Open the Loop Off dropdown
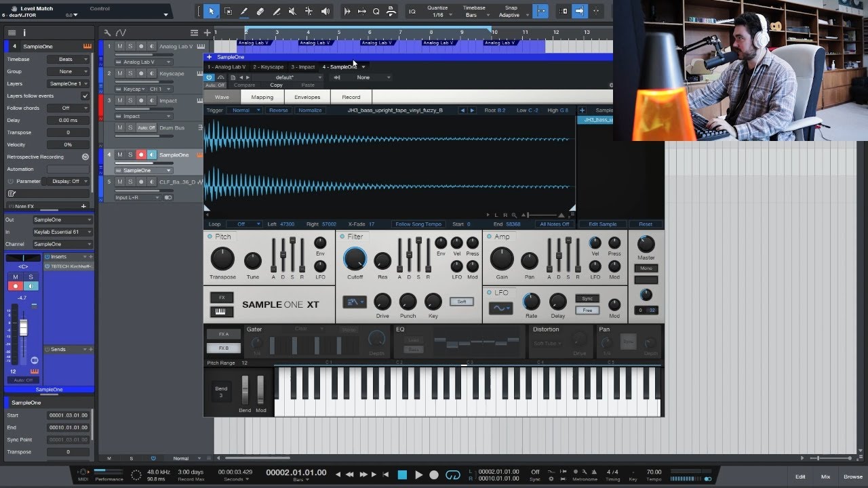Viewport: 868px width, 488px height. tap(245, 224)
